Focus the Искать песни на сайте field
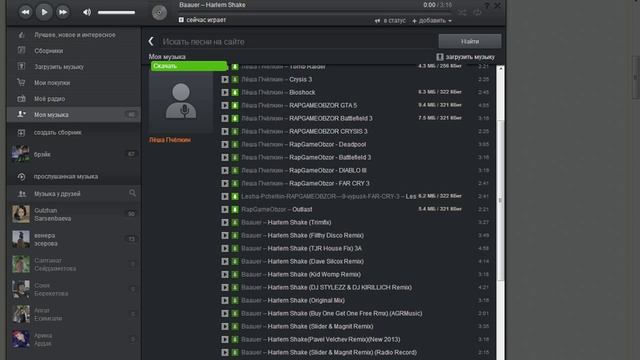 click(x=298, y=42)
